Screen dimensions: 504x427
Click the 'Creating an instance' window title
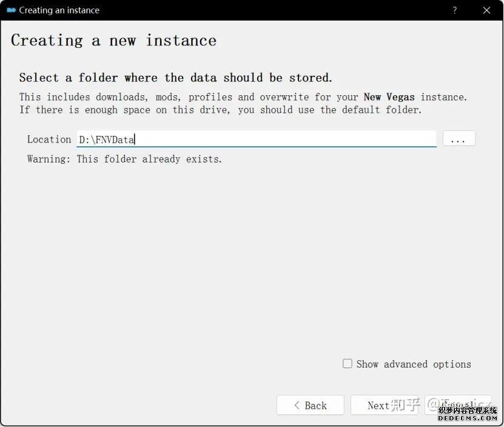59,10
